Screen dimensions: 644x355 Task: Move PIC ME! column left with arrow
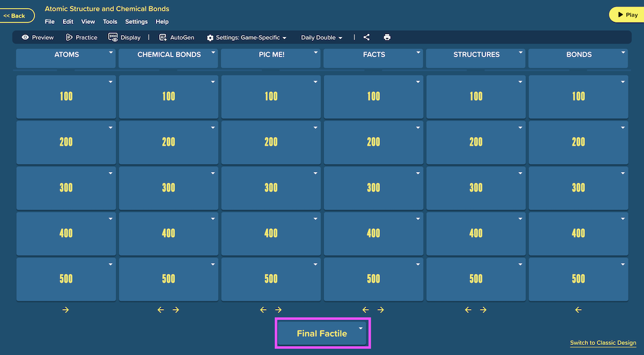pyautogui.click(x=264, y=310)
